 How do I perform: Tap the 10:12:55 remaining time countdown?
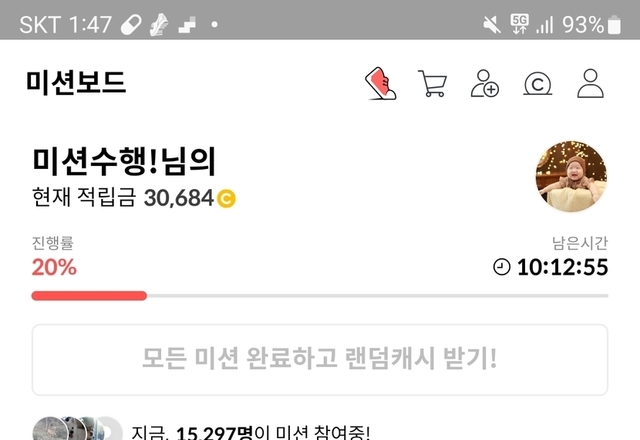562,267
